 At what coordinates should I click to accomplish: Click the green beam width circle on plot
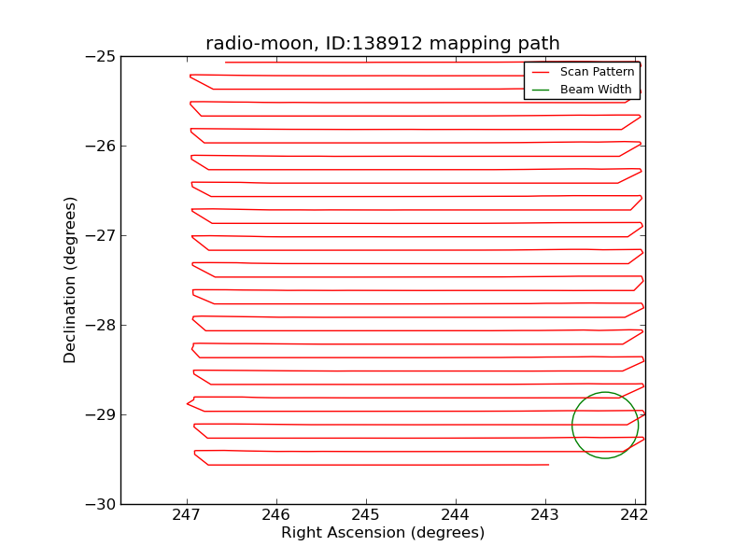(572, 426)
